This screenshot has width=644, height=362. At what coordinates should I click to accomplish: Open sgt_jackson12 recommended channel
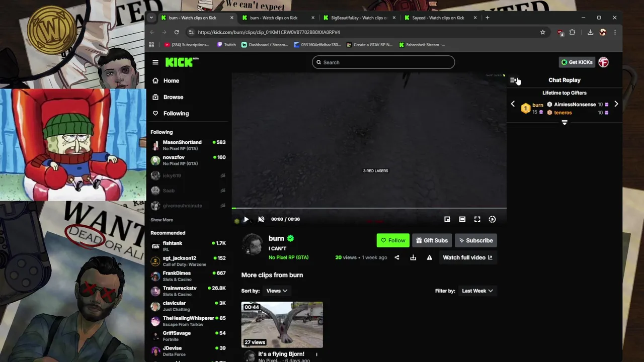click(188, 261)
